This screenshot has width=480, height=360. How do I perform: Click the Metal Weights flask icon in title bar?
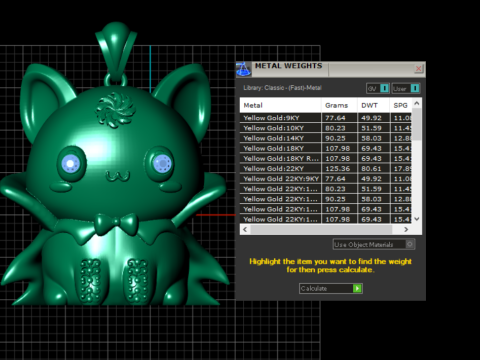[x=243, y=69]
